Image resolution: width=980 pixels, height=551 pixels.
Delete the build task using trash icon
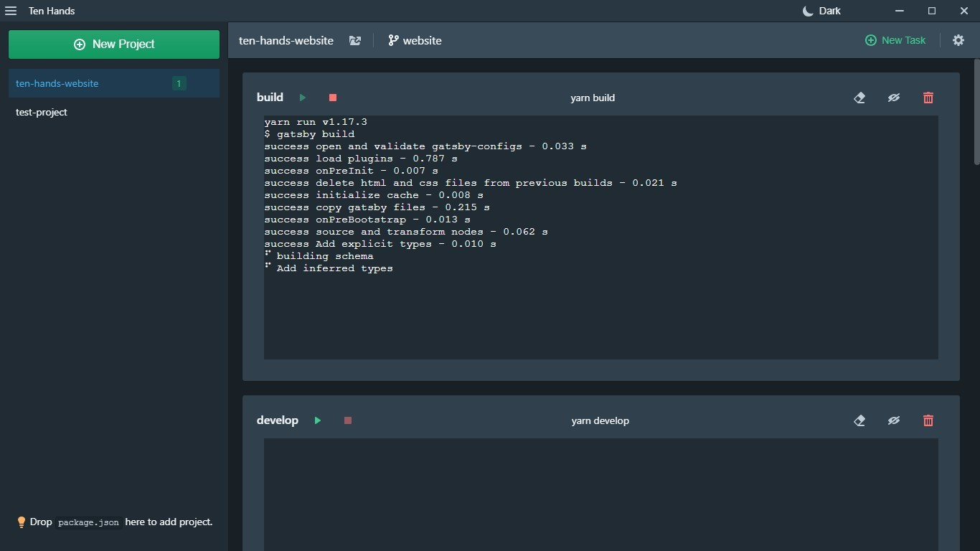[928, 98]
